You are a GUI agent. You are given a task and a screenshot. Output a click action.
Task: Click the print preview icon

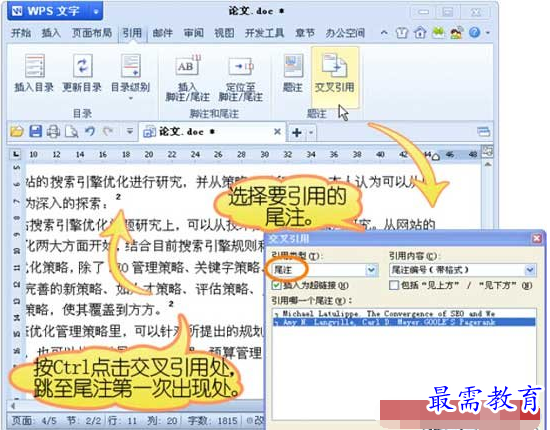[x=72, y=132]
